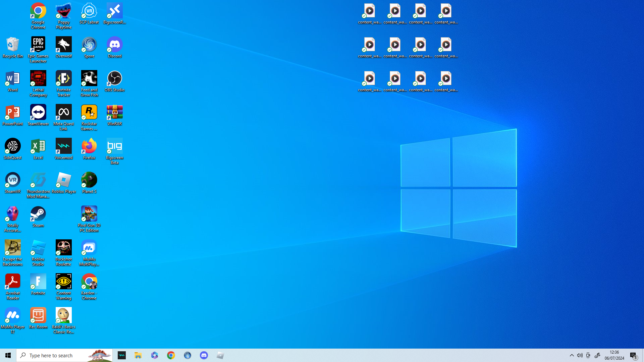Click the Meta Quest Link icon
This screenshot has height=362, width=644.
pyautogui.click(x=63, y=117)
